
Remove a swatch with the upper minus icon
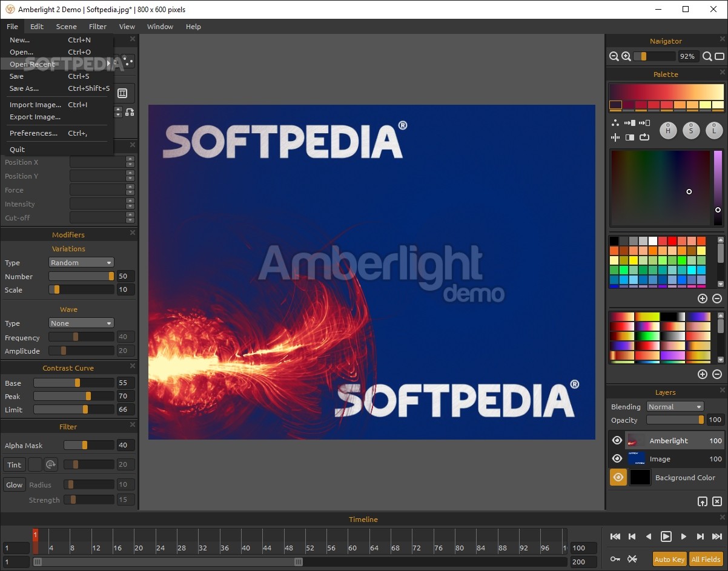tap(717, 299)
